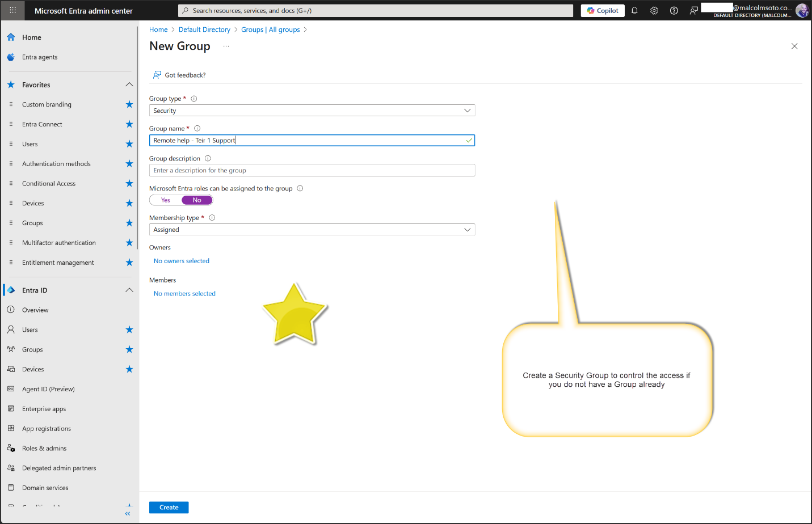Toggle Entra roles assignment to Yes
Screen dimensions: 812x524
pyautogui.click(x=166, y=200)
